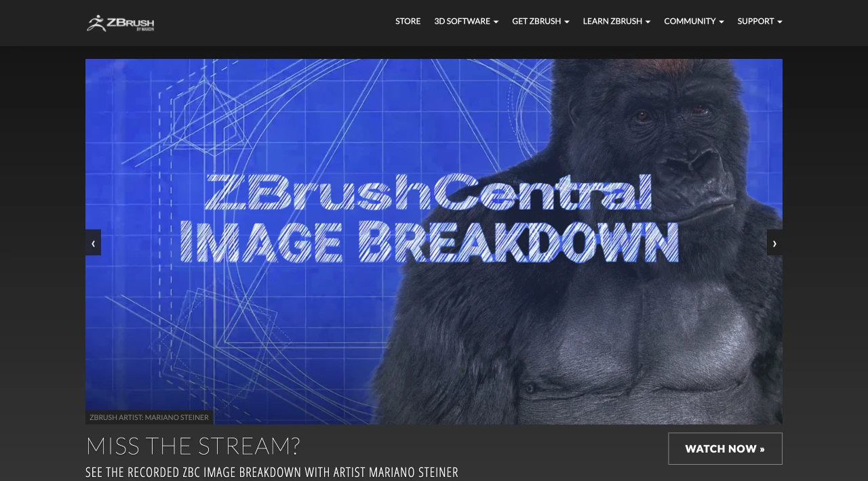Go to previous slide with left arrow

coord(93,243)
